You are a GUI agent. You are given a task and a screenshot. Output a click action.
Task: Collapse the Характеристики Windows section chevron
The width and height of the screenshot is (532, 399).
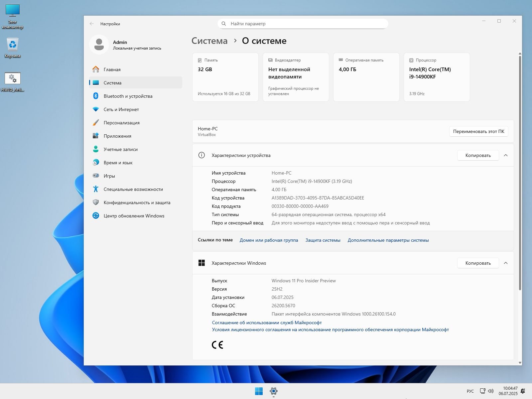(x=506, y=263)
